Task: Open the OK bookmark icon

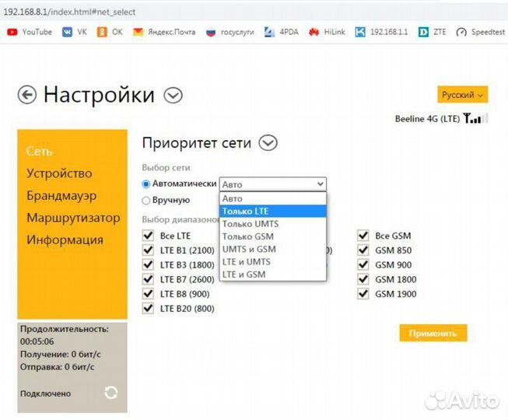Action: point(102,32)
